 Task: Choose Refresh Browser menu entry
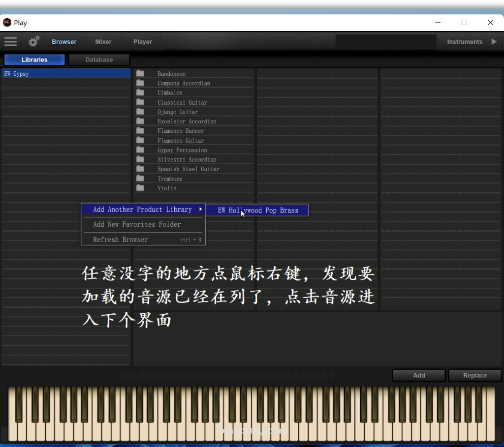[x=143, y=239]
